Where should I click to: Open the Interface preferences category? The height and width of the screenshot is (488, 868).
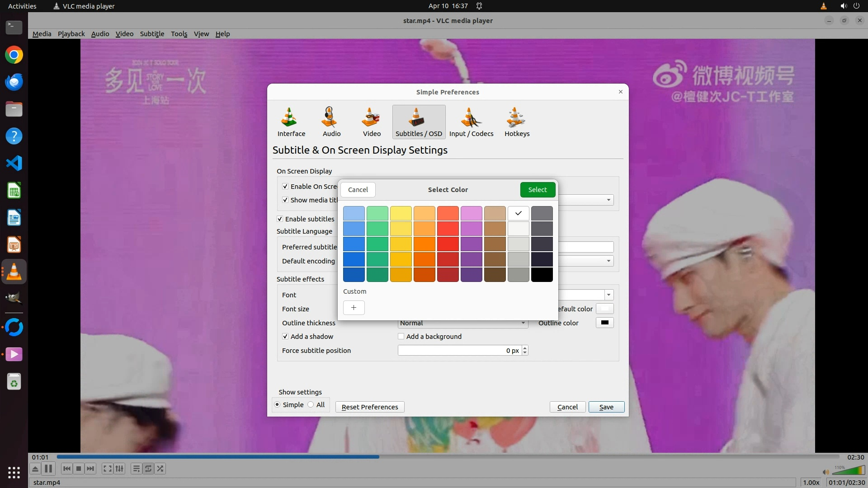click(x=291, y=122)
